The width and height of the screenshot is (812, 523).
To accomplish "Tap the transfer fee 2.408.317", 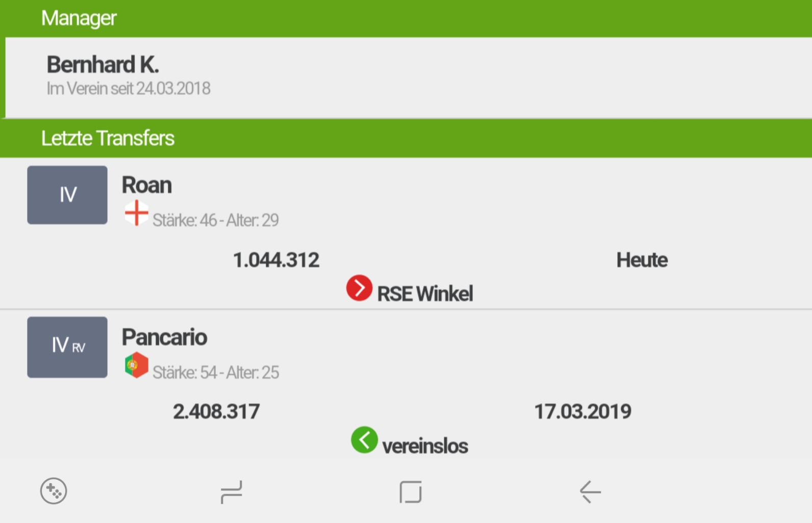I will 216,411.
